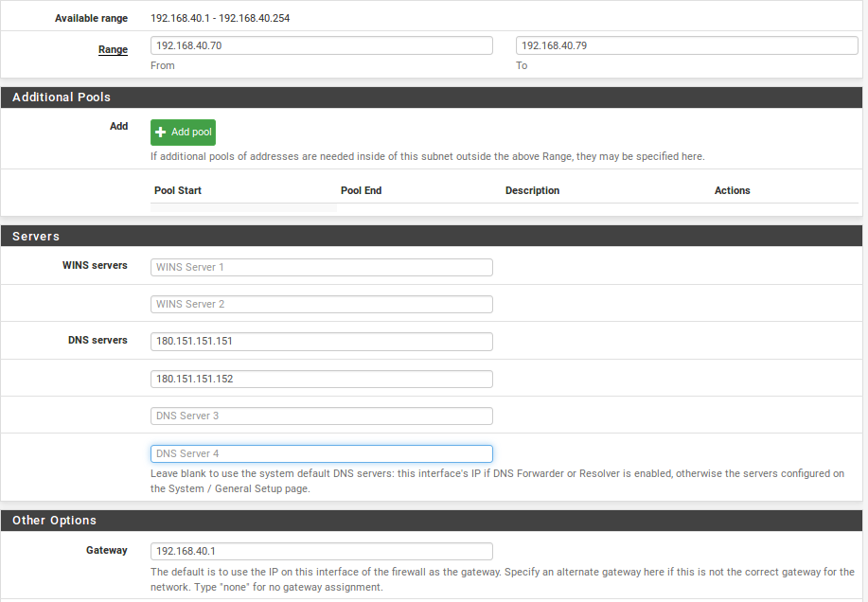Viewport: 868px width, 602px height.
Task: Click the Available range value text
Action: point(221,18)
